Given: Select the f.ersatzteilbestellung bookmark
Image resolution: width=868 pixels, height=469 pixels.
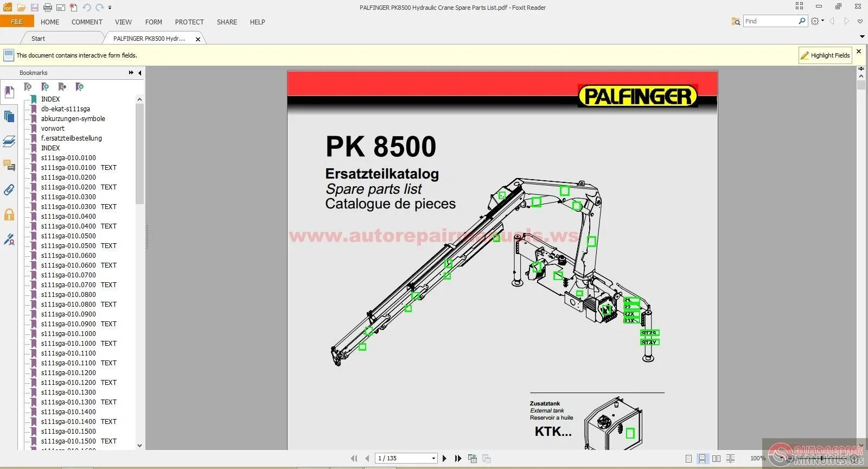Looking at the screenshot, I should (x=72, y=138).
